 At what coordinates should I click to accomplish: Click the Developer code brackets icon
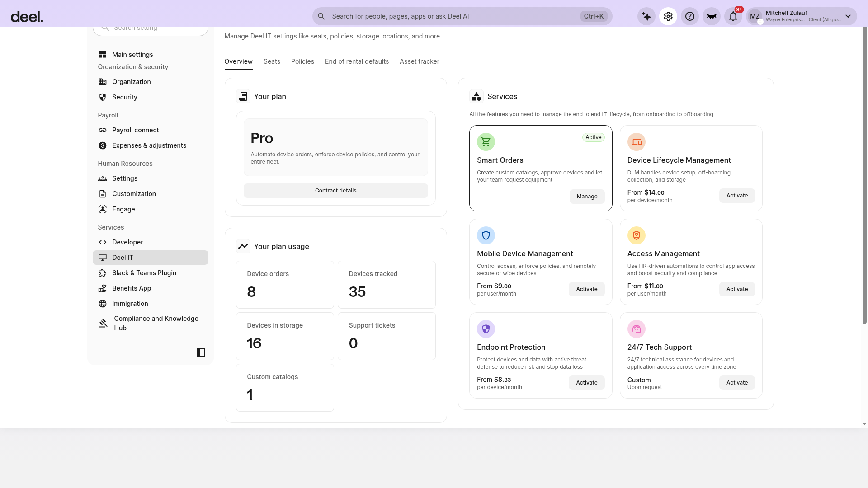pos(103,242)
